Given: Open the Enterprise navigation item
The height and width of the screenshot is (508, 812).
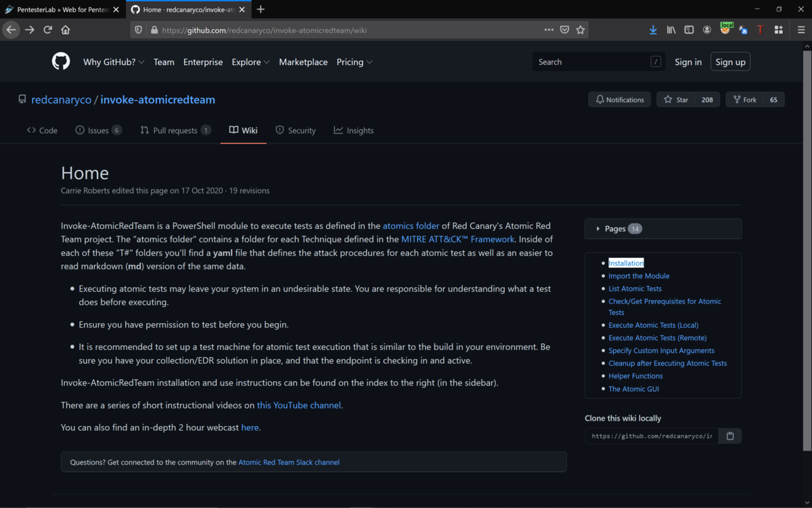Looking at the screenshot, I should point(203,62).
